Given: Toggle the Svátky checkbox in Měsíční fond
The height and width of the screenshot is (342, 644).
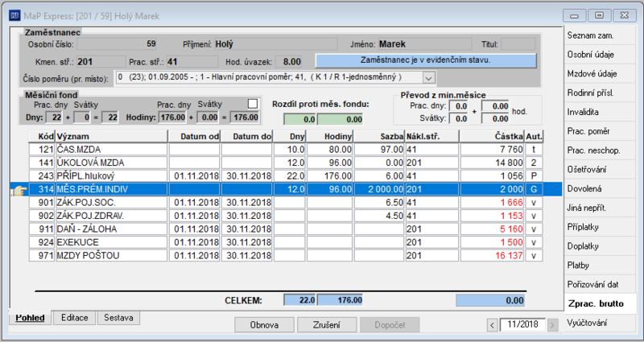Looking at the screenshot, I should pos(253,104).
